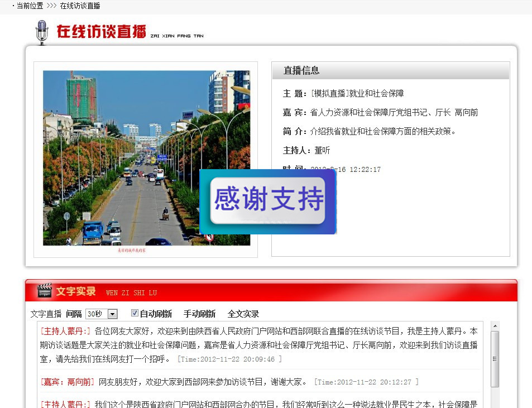This screenshot has height=408, width=532.
Task: Click the first [主持人蒙丹:] label in transcript
Action: [65, 331]
